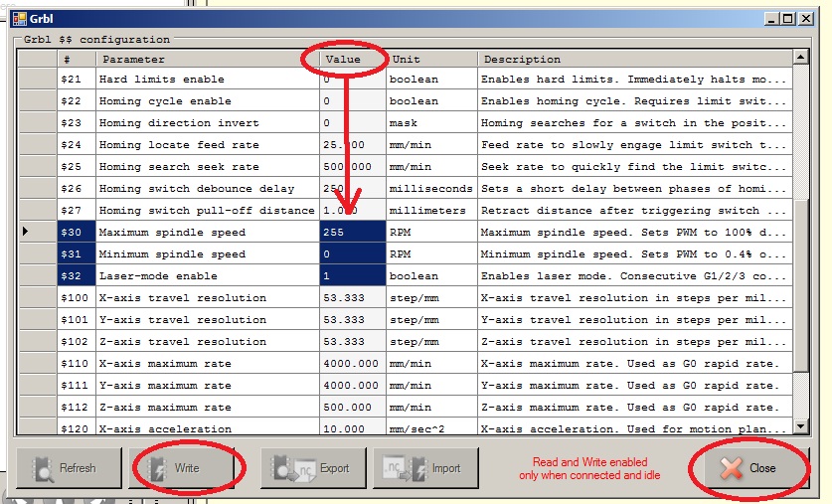832x504 pixels.
Task: Click the $26 cell
Action: point(77,188)
